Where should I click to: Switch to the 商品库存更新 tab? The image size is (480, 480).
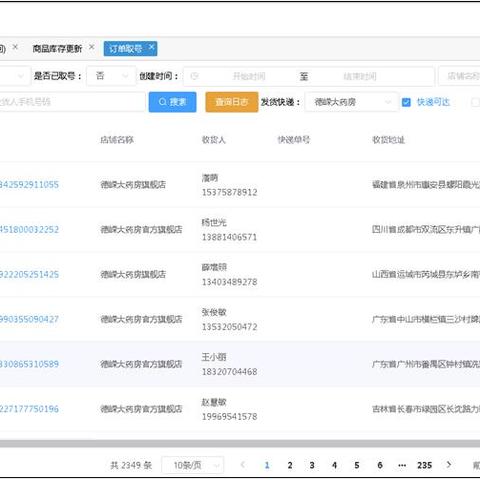click(x=57, y=49)
